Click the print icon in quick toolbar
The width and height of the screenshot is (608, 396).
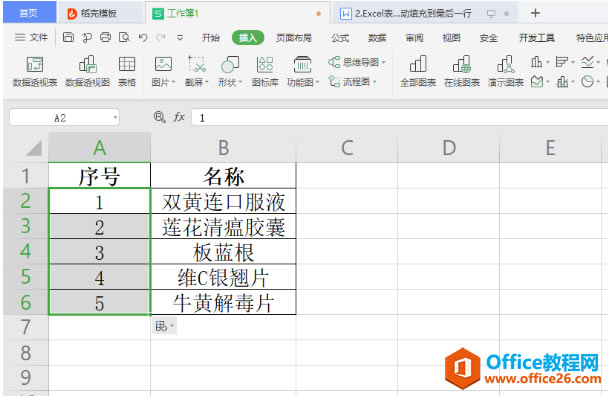click(105, 37)
